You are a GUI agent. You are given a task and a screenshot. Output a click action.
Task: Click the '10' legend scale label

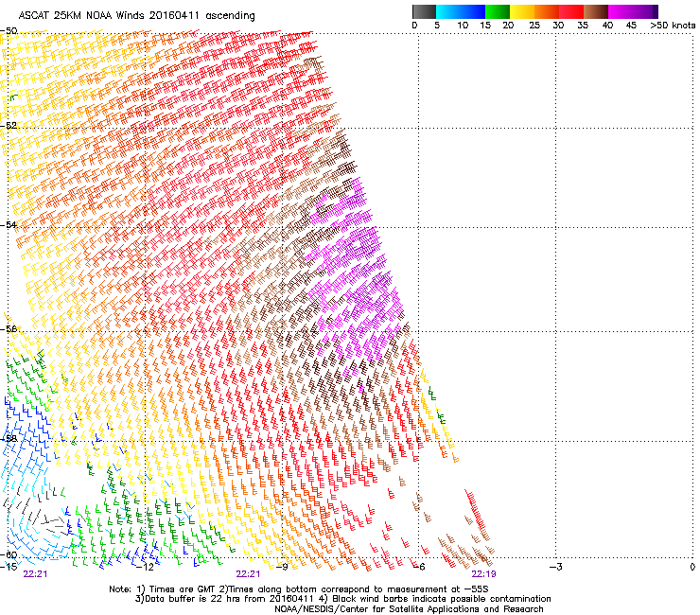pos(463,25)
